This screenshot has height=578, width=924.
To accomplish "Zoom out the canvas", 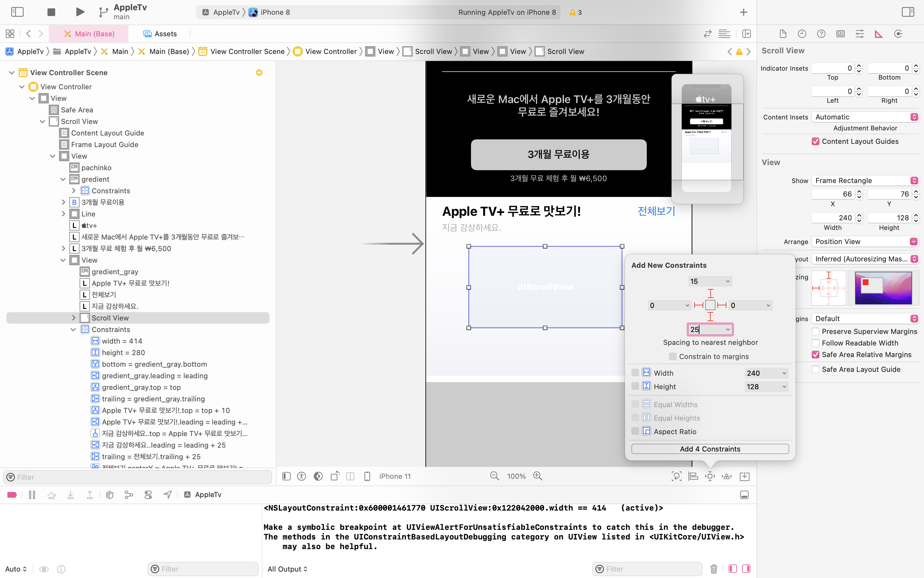I will click(494, 476).
